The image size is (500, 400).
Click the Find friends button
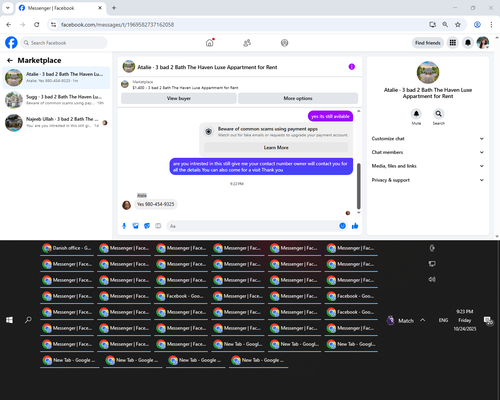point(428,43)
